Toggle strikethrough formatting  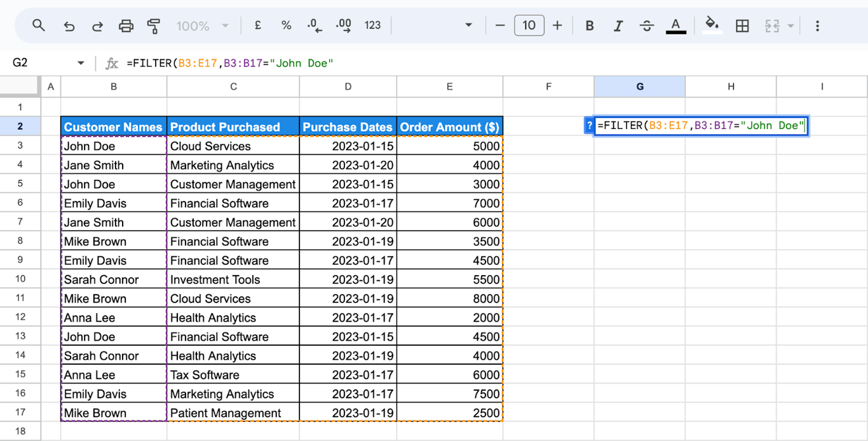pyautogui.click(x=647, y=26)
